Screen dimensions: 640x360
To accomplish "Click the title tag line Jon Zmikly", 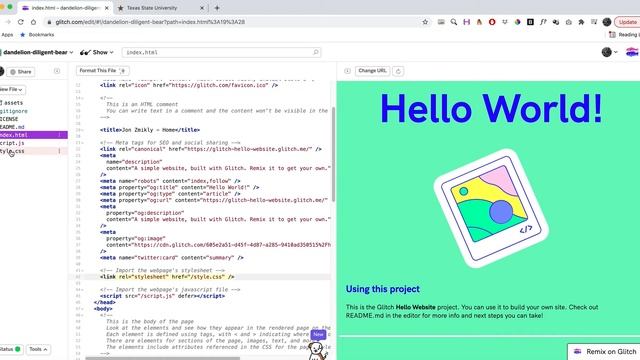I will [x=150, y=130].
